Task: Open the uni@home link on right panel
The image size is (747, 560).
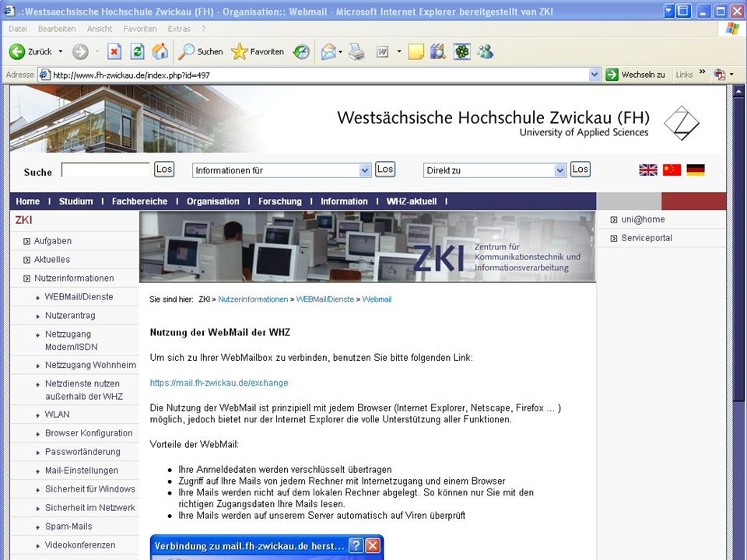Action: coord(643,219)
